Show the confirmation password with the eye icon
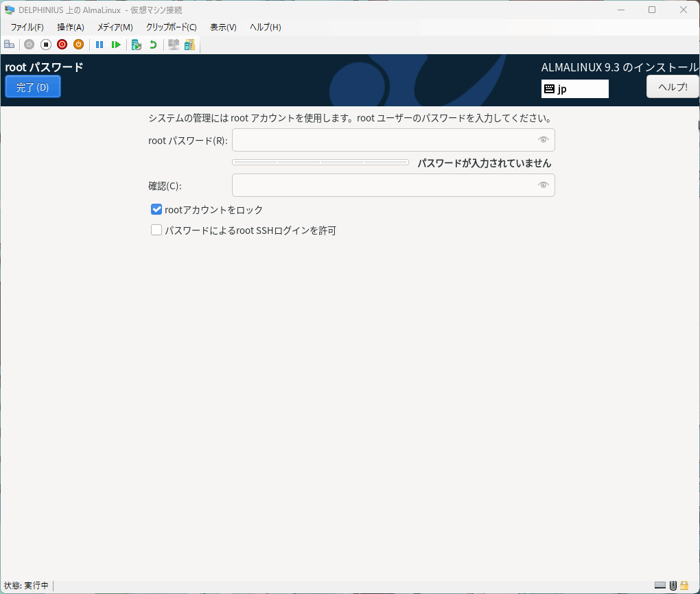Screen dimensions: 700x594 click(x=544, y=185)
